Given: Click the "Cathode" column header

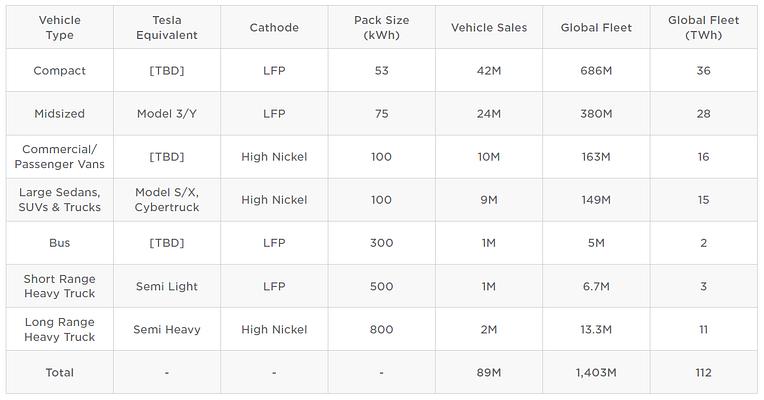Looking at the screenshot, I should click(274, 27).
